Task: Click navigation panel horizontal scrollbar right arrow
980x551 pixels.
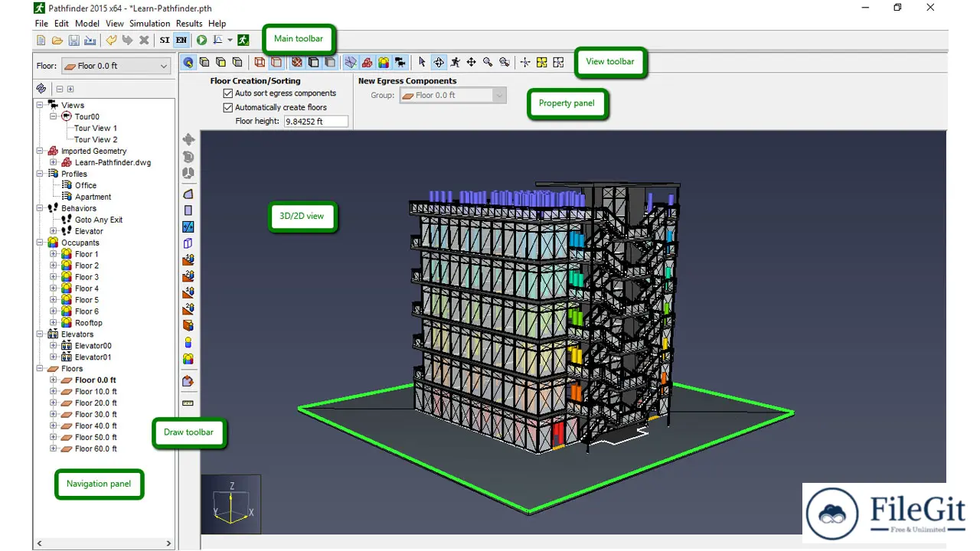Action: (170, 543)
